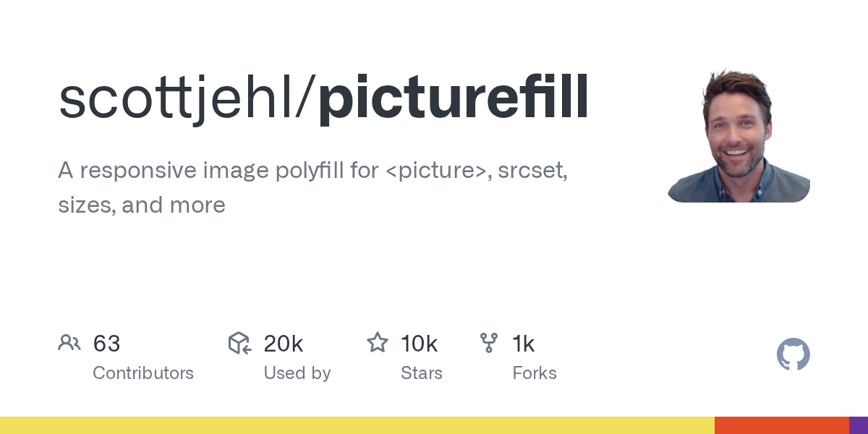Click the Stars label
This screenshot has height=434, width=868.
(x=422, y=373)
